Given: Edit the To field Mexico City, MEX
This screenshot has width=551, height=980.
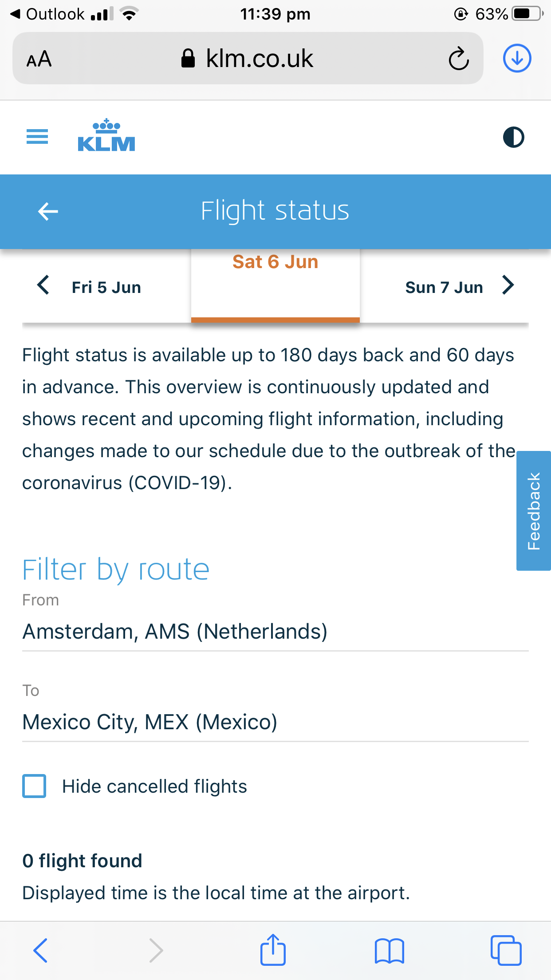Looking at the screenshot, I should [275, 722].
